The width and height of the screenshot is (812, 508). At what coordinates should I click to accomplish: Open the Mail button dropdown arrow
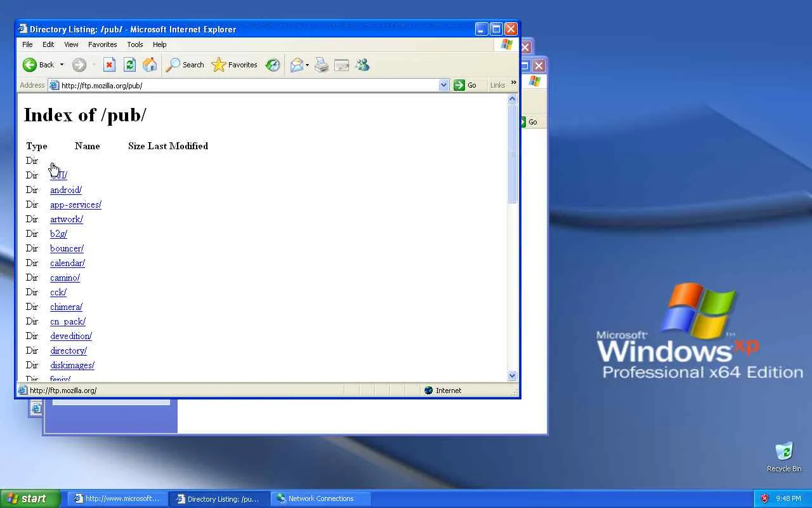pyautogui.click(x=307, y=65)
